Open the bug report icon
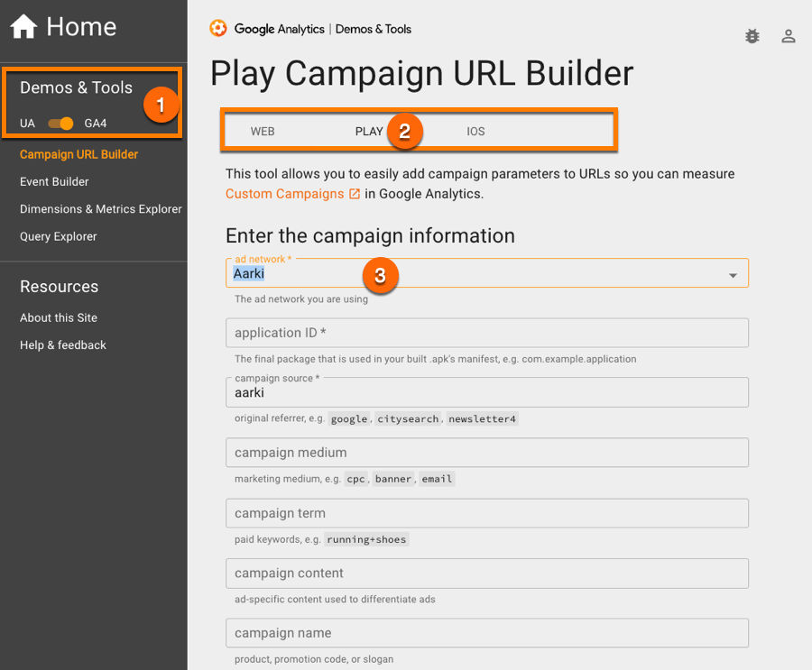812x670 pixels. tap(752, 36)
